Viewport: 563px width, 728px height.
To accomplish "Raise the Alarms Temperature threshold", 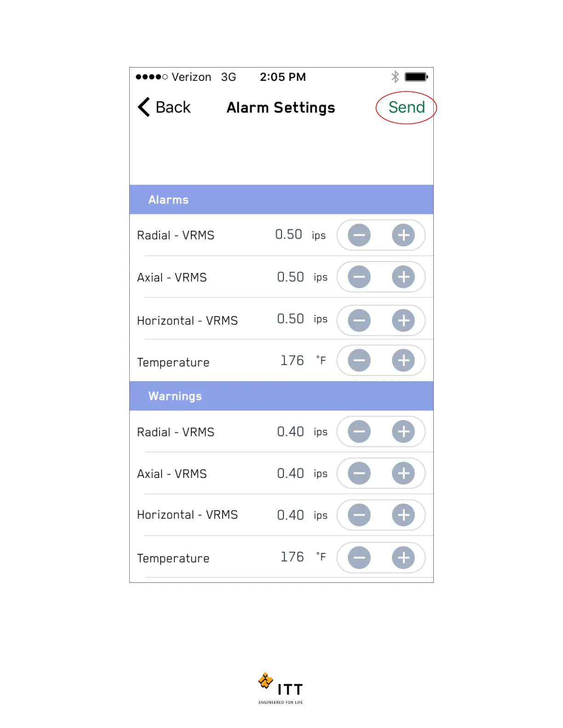I will click(403, 360).
